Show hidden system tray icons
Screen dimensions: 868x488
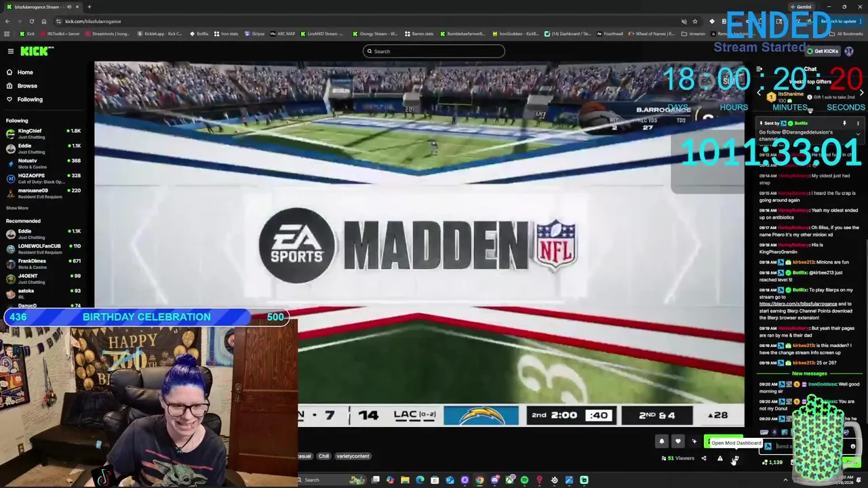(x=785, y=480)
